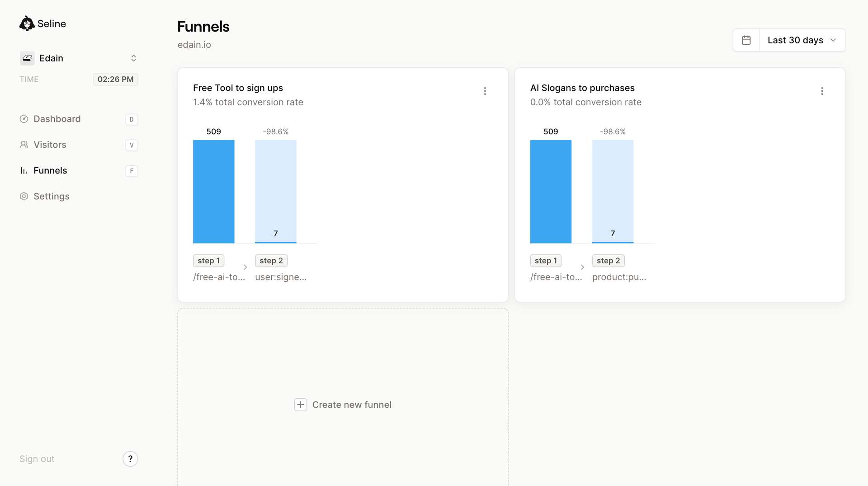Viewport: 868px width, 486px height.
Task: Click step 2 label under Free Tool funnel
Action: coord(271,261)
